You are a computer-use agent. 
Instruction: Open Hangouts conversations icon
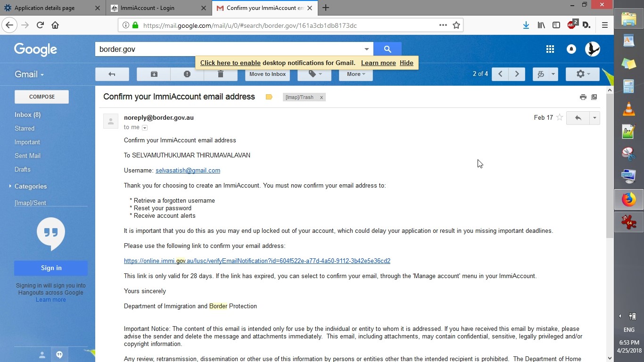pyautogui.click(x=59, y=355)
